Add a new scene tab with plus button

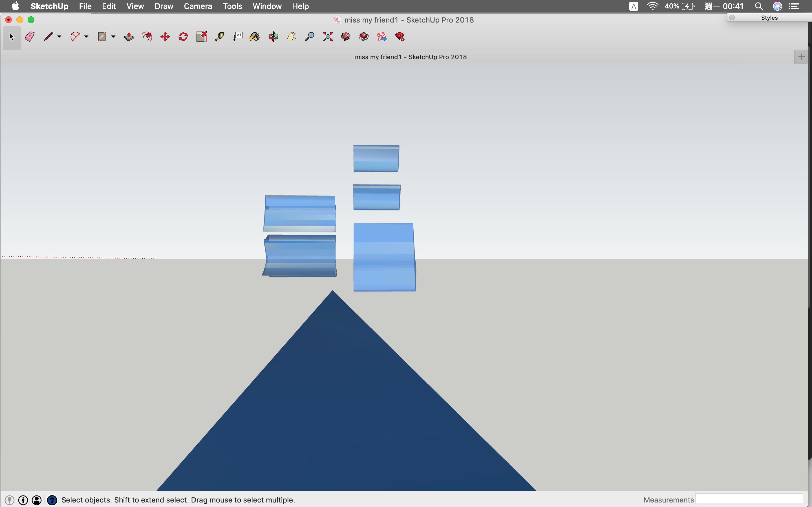point(801,57)
